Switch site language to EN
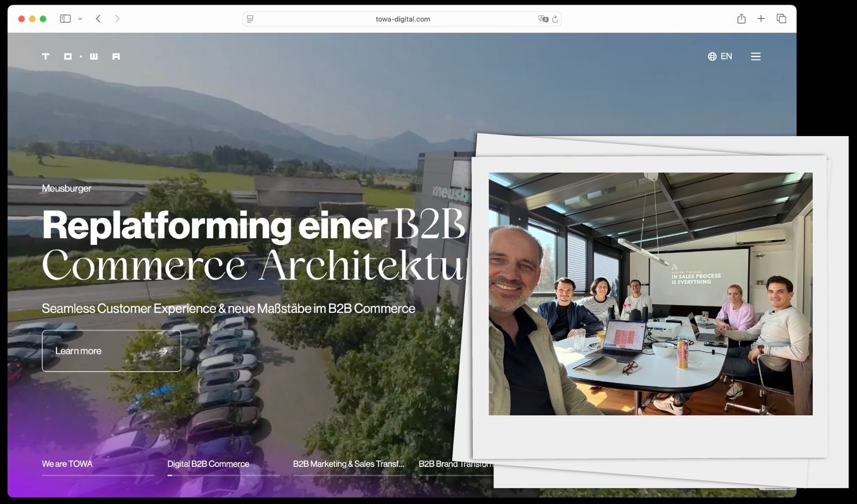The width and height of the screenshot is (857, 504). [x=720, y=56]
